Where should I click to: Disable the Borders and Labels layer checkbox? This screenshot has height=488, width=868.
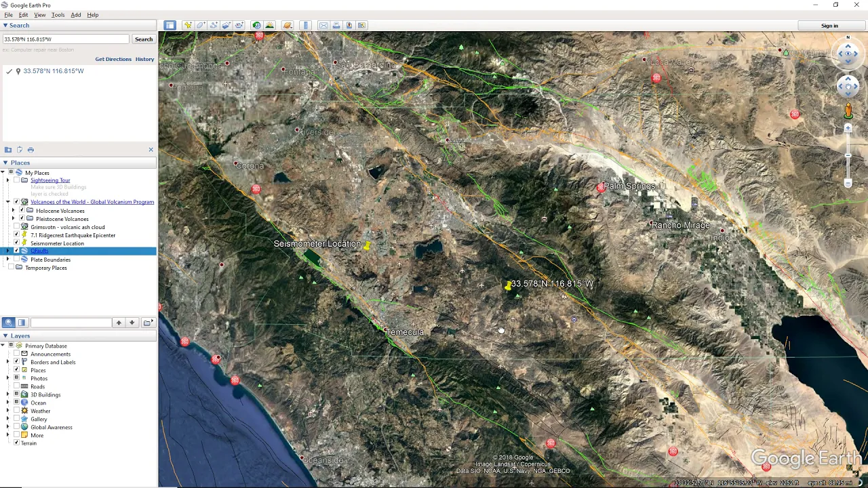click(x=17, y=362)
